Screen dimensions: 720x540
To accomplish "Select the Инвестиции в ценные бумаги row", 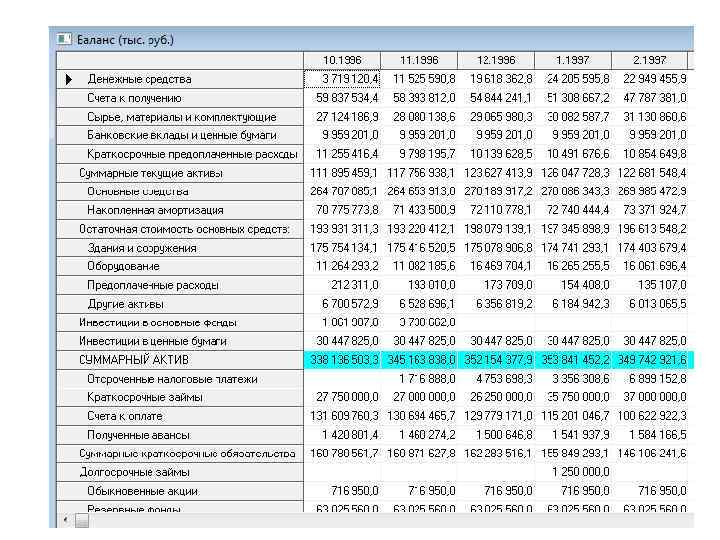I will coord(180,341).
